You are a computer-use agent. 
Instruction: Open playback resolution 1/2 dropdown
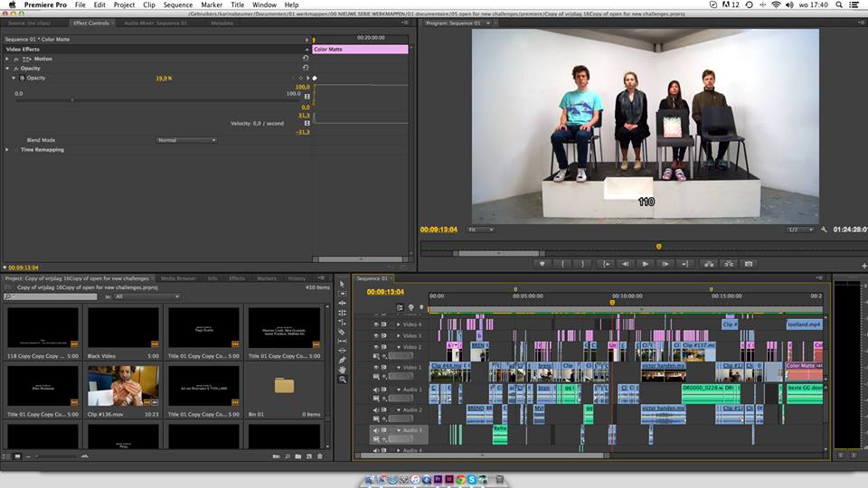click(x=800, y=230)
